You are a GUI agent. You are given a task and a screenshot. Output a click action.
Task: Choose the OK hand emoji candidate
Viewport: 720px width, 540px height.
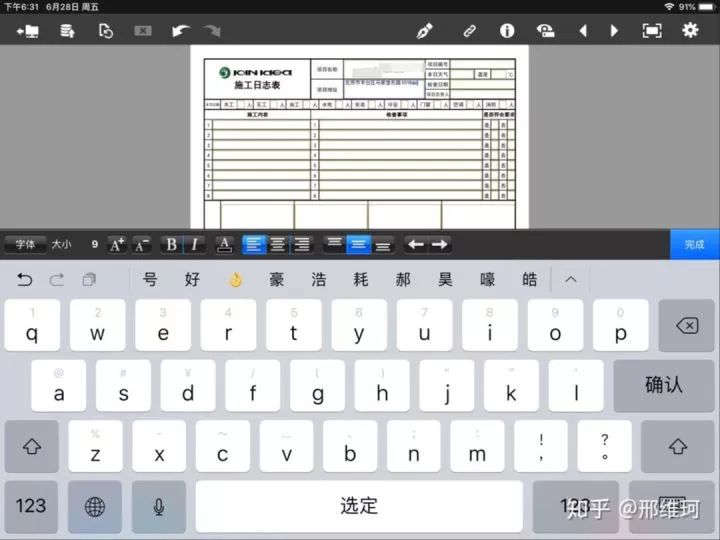click(x=235, y=280)
